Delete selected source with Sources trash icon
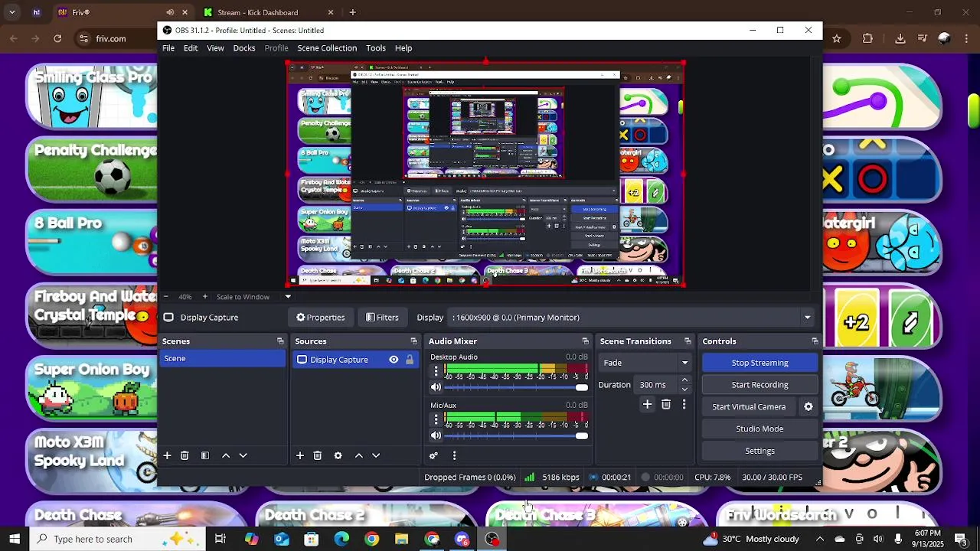This screenshot has height=551, width=980. click(318, 455)
